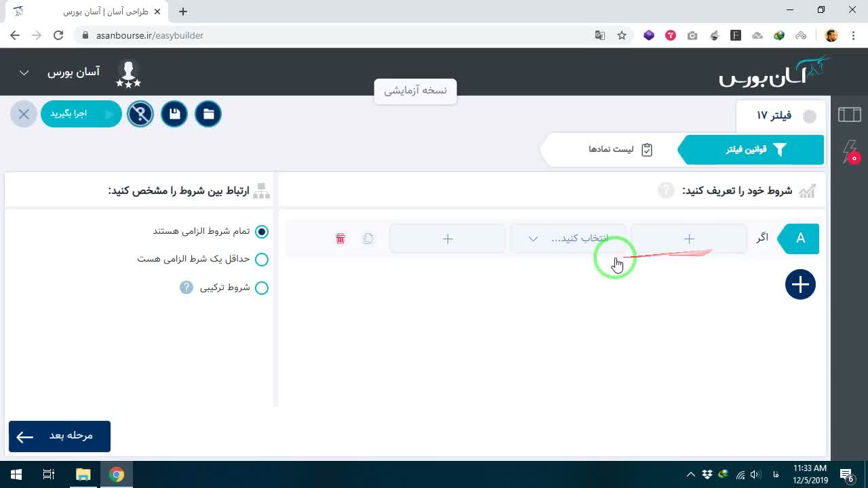
Task: Show hidden system tray icons
Action: [690, 474]
